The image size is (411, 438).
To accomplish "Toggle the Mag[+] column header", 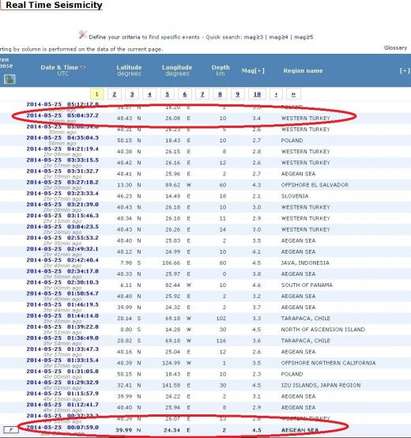I will 253,70.
